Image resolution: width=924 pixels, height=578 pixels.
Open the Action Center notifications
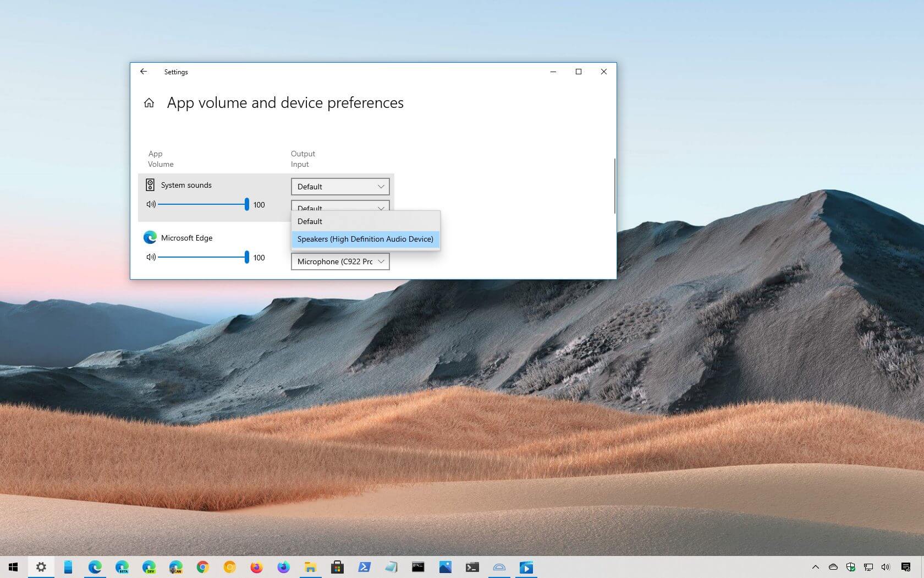[906, 567]
